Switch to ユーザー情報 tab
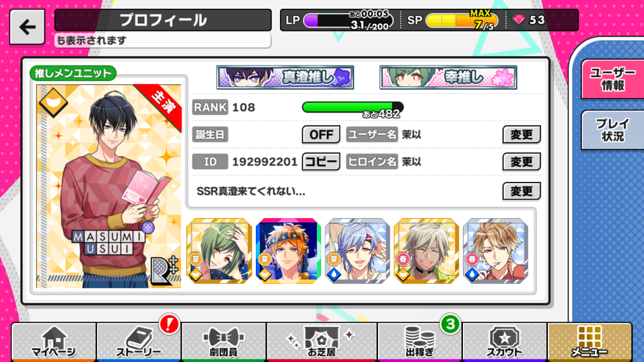This screenshot has width=644, height=362. point(613,79)
